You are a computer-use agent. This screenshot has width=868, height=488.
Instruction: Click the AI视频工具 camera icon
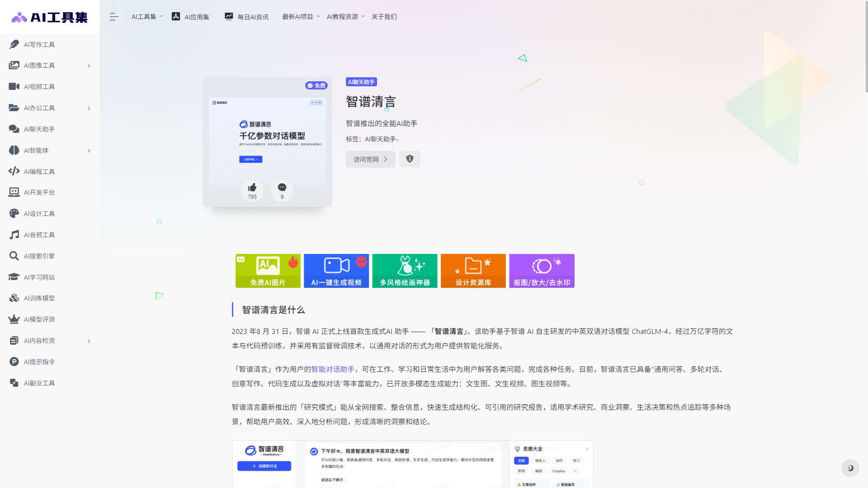14,86
